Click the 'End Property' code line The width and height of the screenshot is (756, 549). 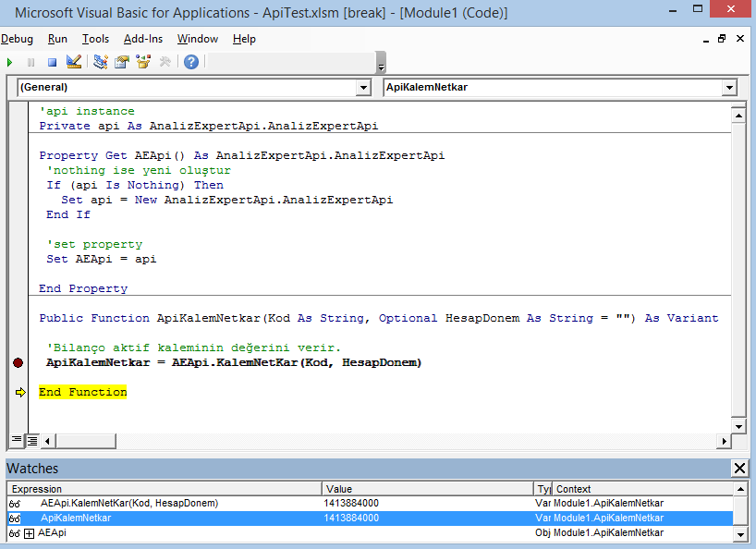pyautogui.click(x=83, y=288)
